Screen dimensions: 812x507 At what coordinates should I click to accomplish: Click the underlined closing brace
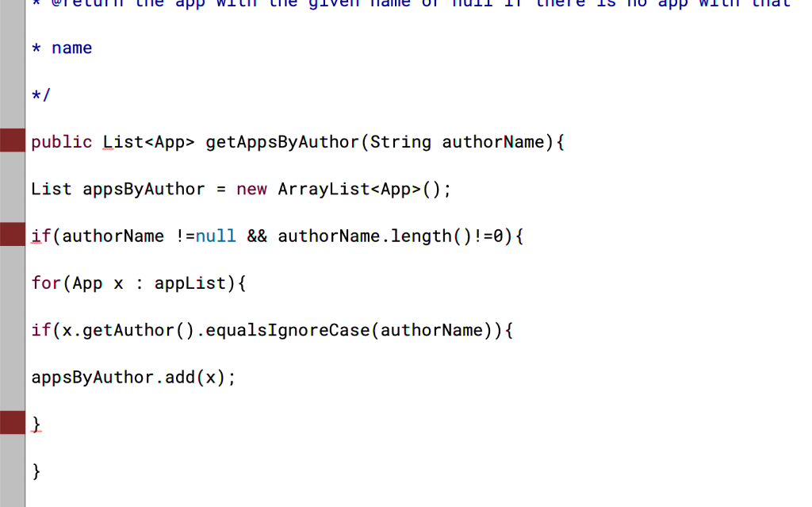(36, 424)
